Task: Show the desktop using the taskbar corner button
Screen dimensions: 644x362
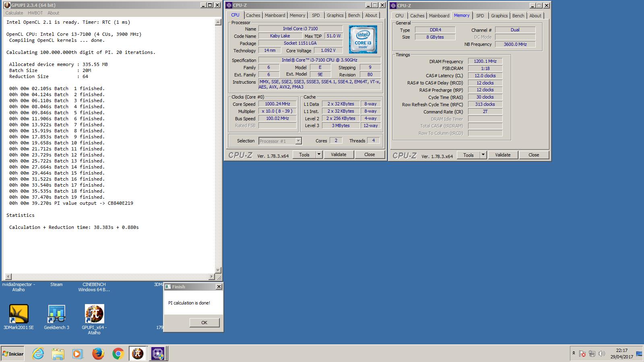Action: [x=639, y=354]
